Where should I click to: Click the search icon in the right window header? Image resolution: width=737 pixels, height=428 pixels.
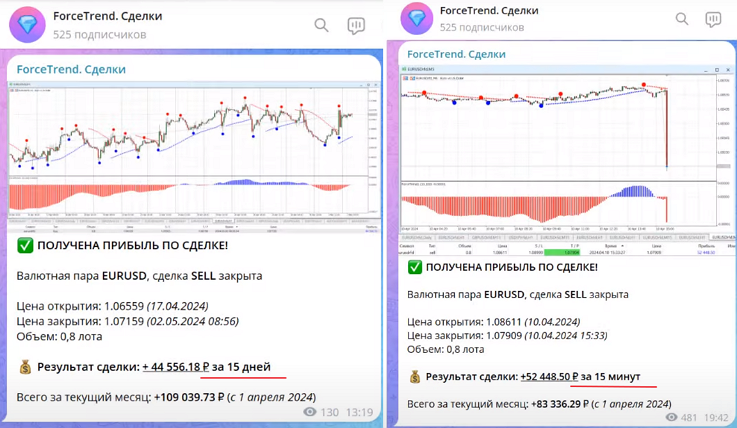click(x=682, y=19)
